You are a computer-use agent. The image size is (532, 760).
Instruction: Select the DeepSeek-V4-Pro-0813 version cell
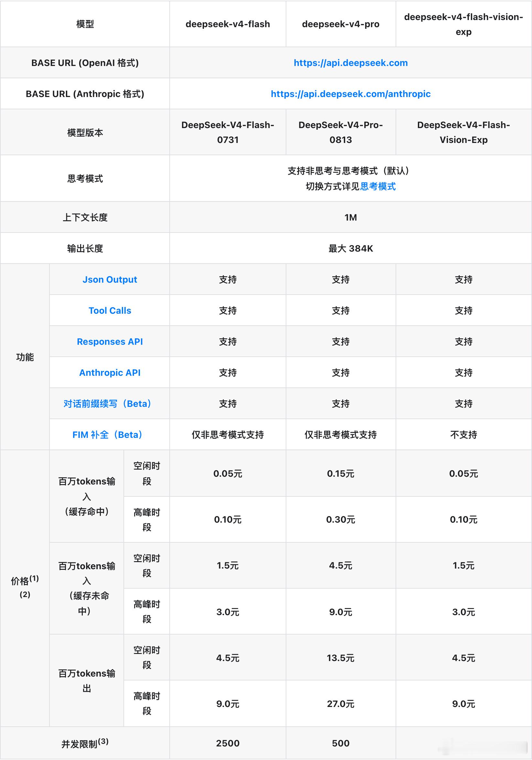pos(341,132)
